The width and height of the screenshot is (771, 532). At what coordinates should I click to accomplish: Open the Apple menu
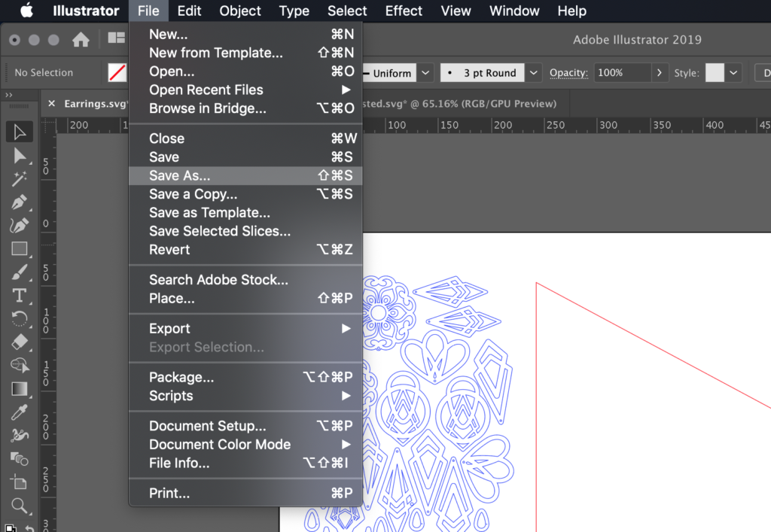point(27,11)
